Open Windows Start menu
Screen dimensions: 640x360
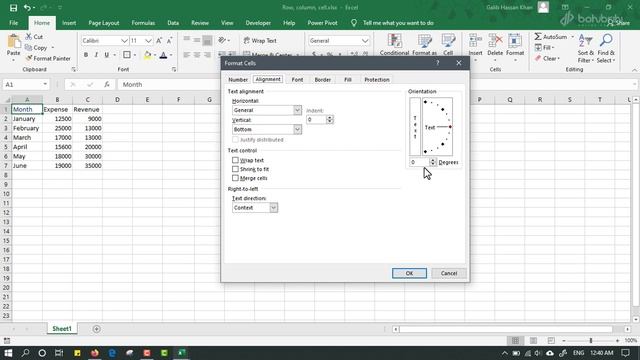coord(8,353)
